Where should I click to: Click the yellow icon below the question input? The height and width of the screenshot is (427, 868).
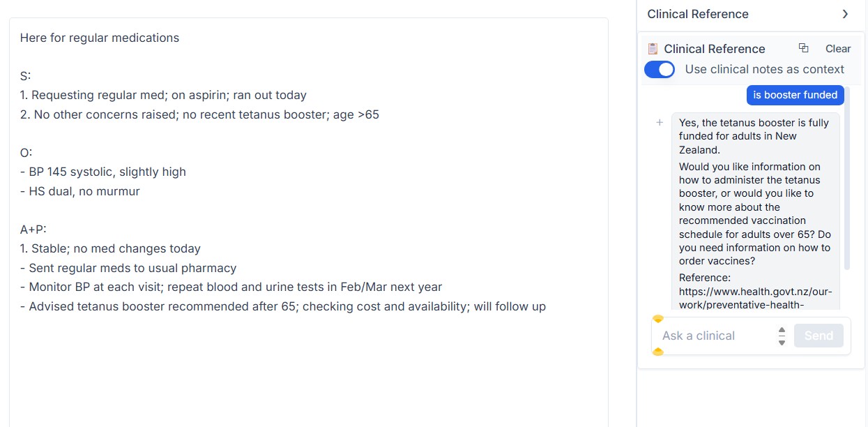pyautogui.click(x=657, y=352)
